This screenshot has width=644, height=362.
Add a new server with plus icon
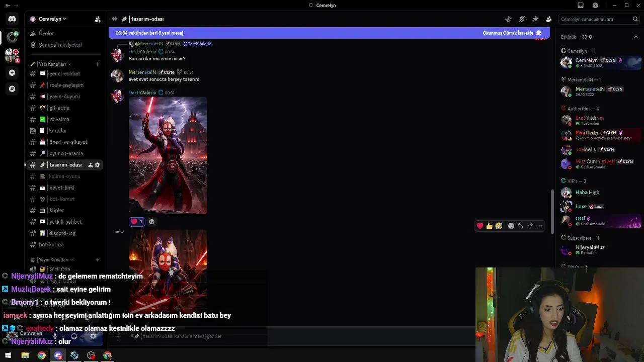12,73
